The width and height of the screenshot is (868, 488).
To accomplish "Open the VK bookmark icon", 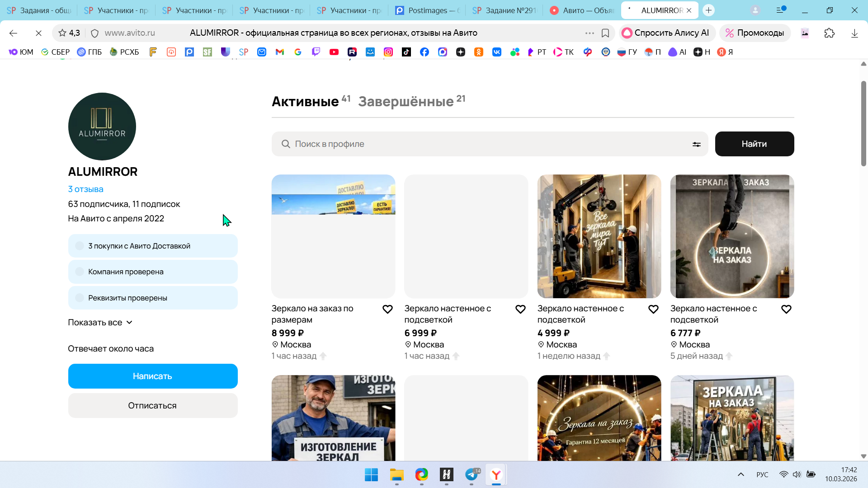I will [x=496, y=52].
